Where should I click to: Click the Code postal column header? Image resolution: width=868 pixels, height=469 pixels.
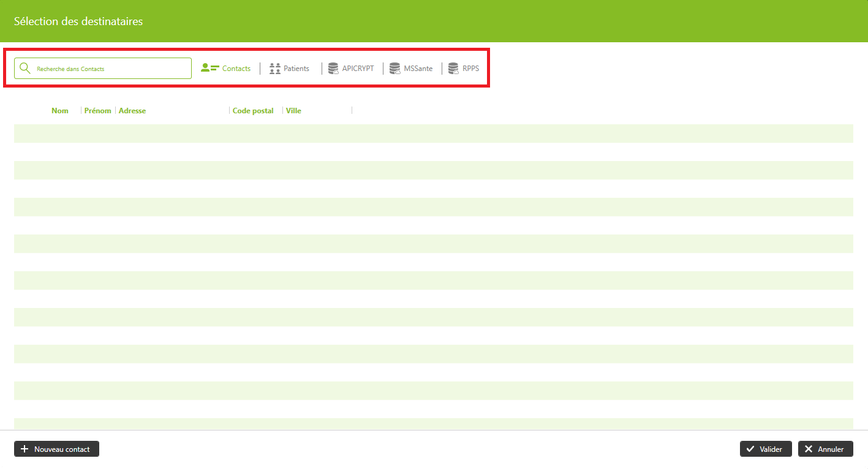click(x=253, y=111)
